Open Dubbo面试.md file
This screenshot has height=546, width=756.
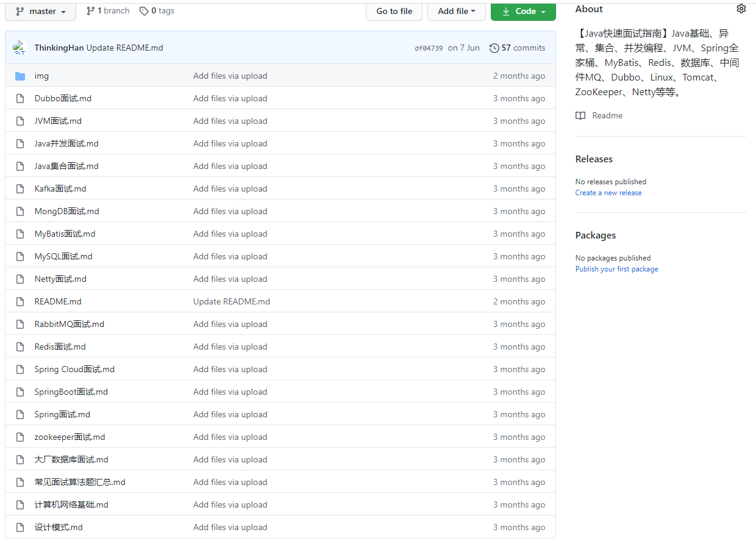[x=63, y=98]
